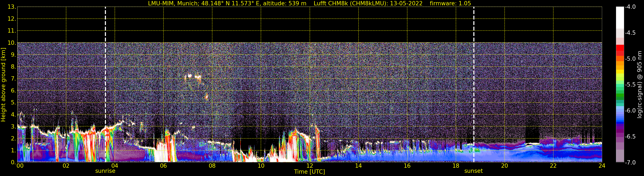The width and height of the screenshot is (644, 176).
Task: Click the height tick label '13.'
Action: point(12,7)
